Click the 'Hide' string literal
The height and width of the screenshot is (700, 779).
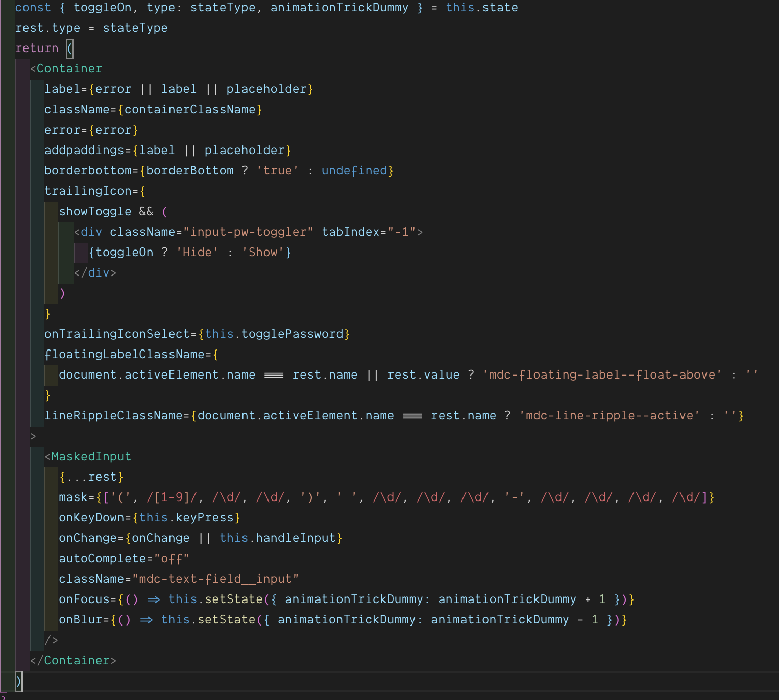198,253
